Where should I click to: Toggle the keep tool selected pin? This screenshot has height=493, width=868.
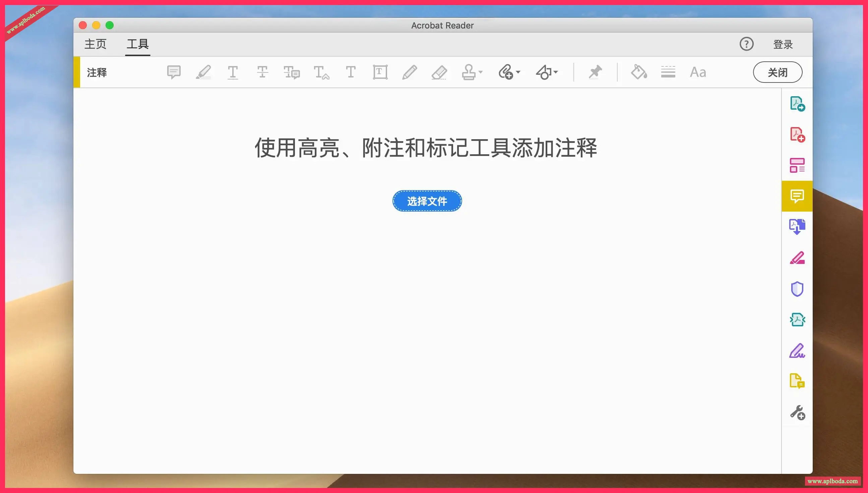[595, 72]
